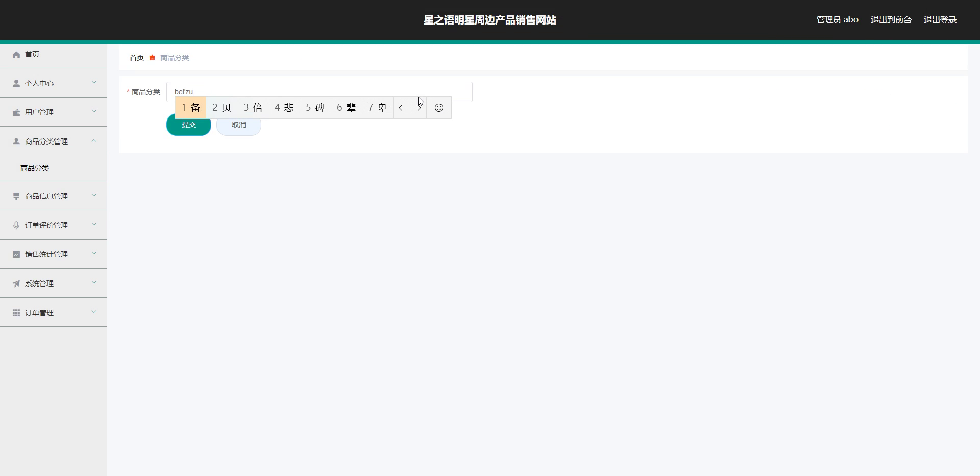Choose IME candidate 7 卑

click(378, 108)
